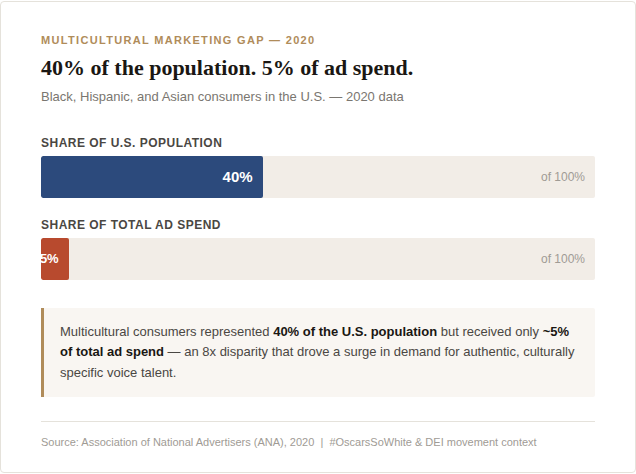Click the gold accent bar of the callout
636x474 pixels.
tap(43, 352)
